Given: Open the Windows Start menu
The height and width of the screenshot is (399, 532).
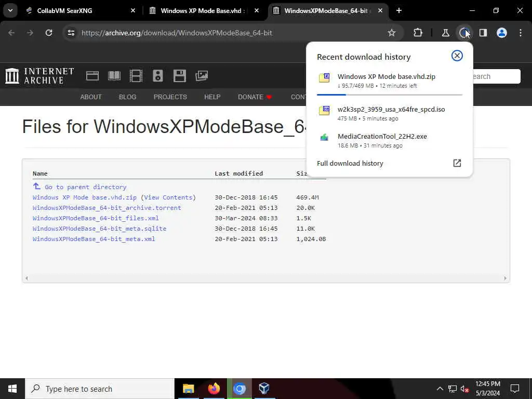Looking at the screenshot, I should (x=12, y=389).
